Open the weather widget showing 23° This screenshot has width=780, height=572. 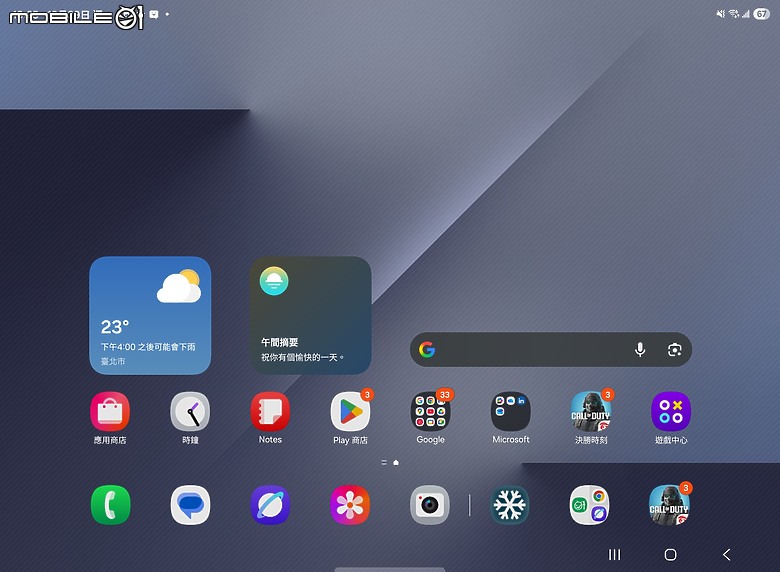(x=150, y=315)
